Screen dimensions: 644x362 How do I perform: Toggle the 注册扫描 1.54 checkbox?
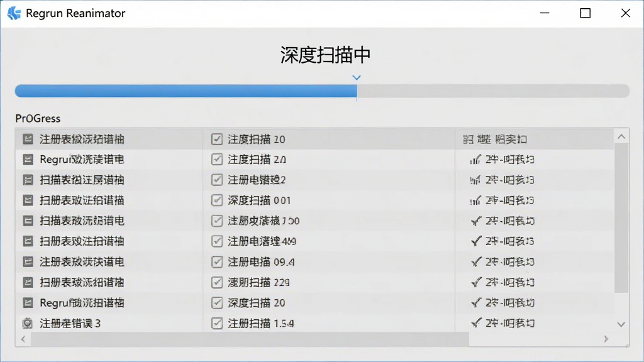(217, 323)
